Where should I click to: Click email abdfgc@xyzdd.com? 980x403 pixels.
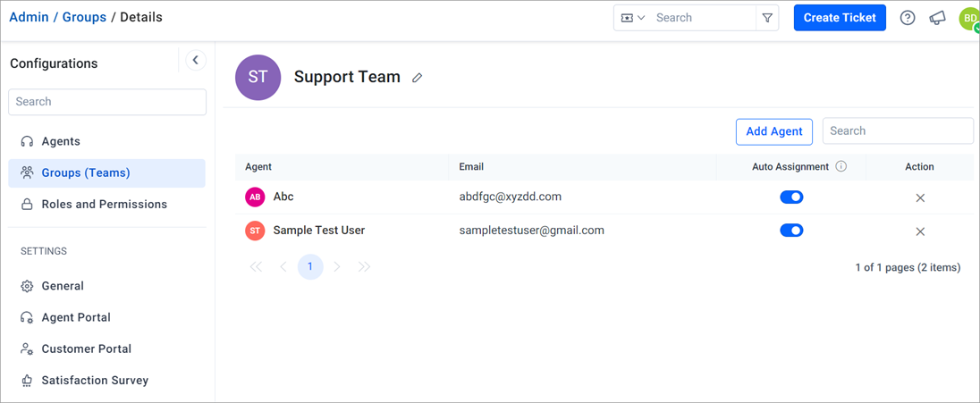(x=510, y=197)
